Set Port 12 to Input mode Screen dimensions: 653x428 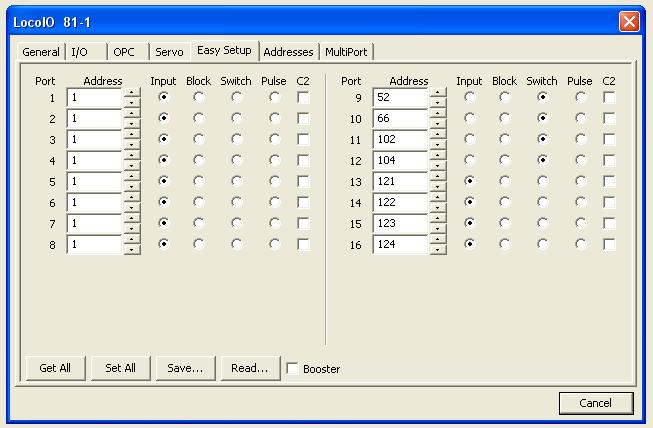click(469, 160)
